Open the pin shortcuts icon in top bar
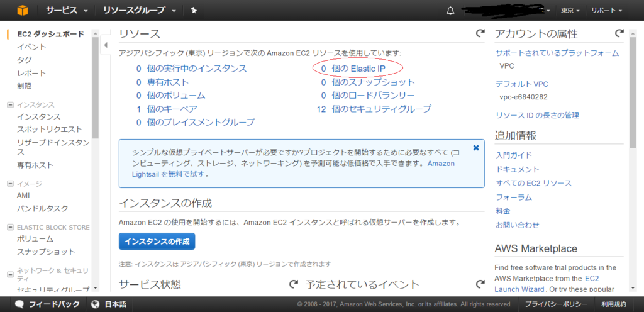The image size is (644, 312). pos(194,10)
